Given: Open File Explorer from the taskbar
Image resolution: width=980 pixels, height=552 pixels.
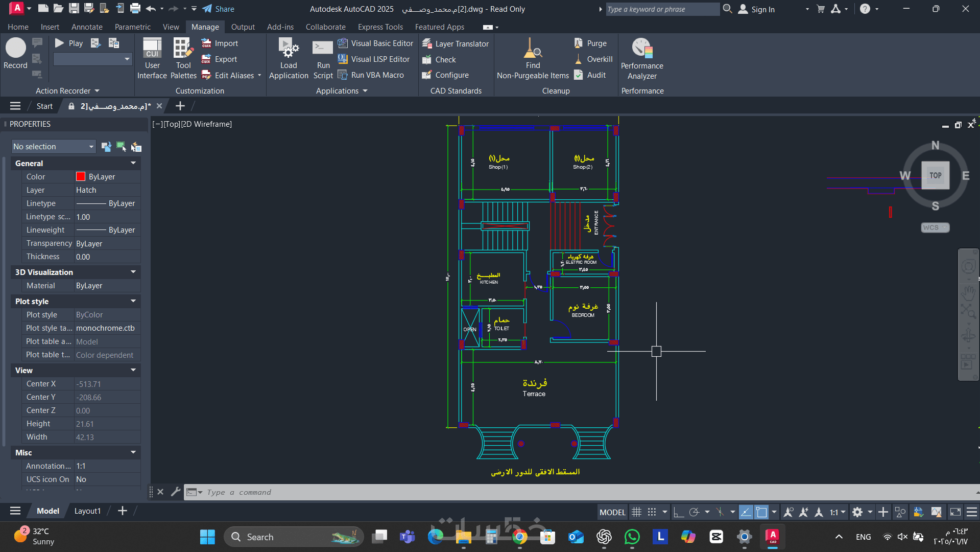Looking at the screenshot, I should (464, 537).
